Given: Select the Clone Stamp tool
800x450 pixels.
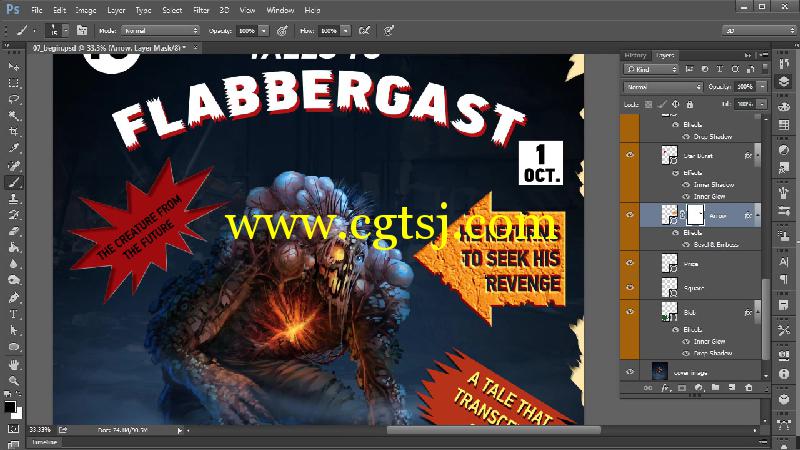Looking at the screenshot, I should pyautogui.click(x=14, y=198).
